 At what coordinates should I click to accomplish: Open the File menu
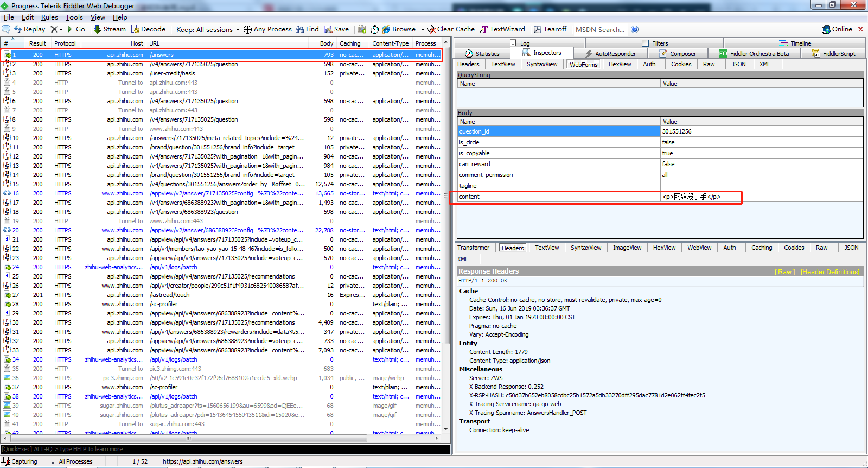[x=9, y=17]
